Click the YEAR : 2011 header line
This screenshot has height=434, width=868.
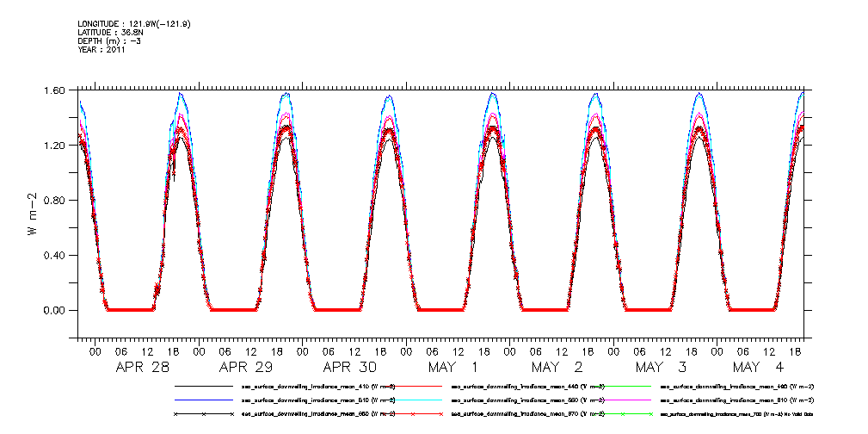(x=102, y=49)
